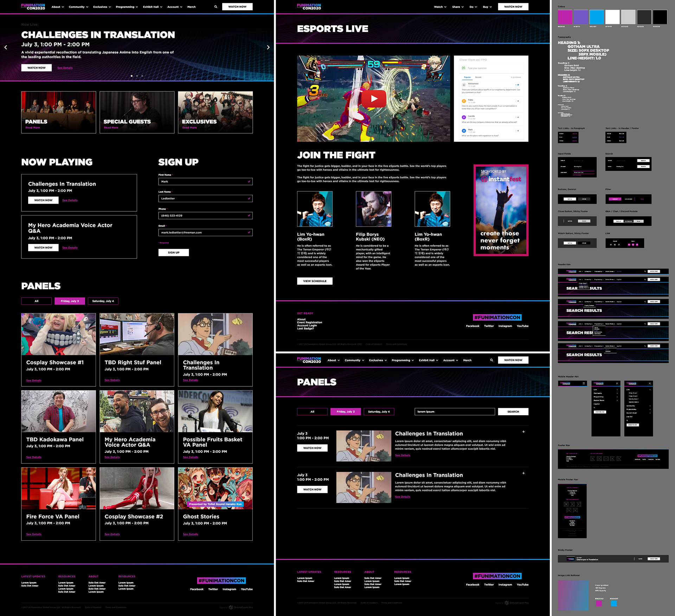The height and width of the screenshot is (616, 675).
Task: Click the lorem ipsum search input field
Action: [455, 412]
